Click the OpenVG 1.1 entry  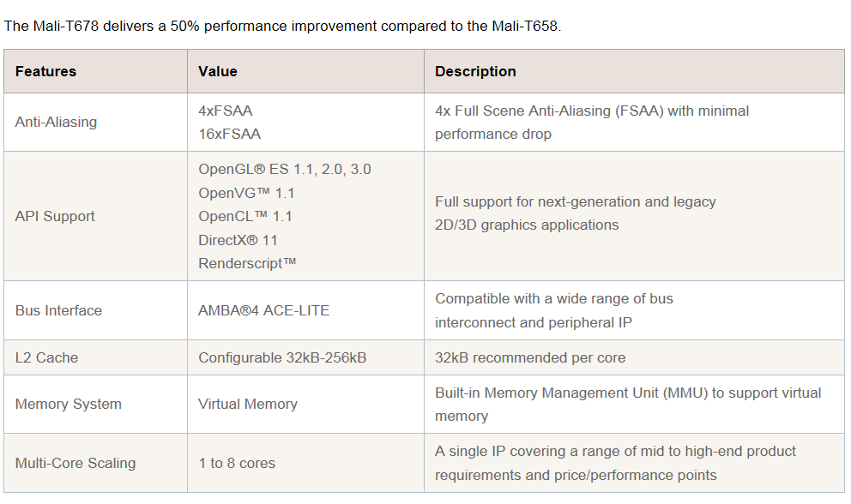[x=245, y=193]
